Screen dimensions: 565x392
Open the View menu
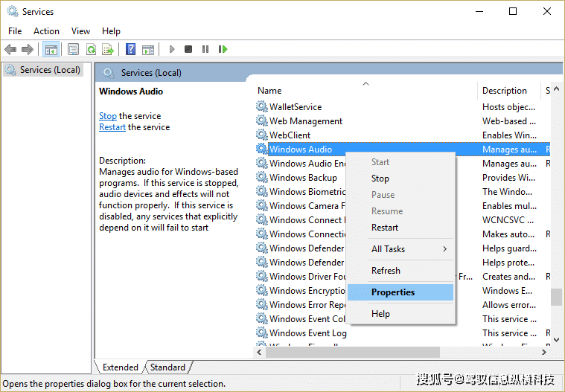point(80,31)
